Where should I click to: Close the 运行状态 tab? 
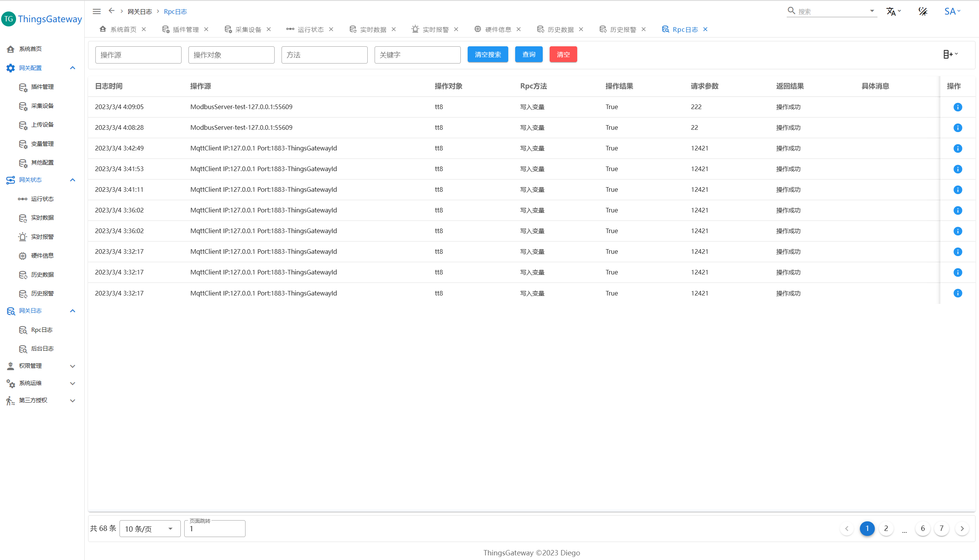331,29
